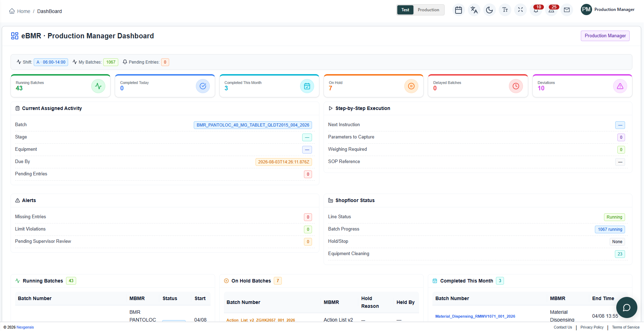This screenshot has height=331, width=644.
Task: Click the Pending Entries bell icon
Action: pyautogui.click(x=125, y=62)
